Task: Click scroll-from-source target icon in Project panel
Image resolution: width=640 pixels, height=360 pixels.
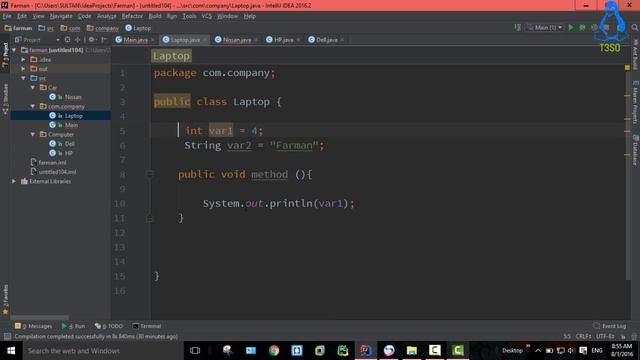Action: [67, 40]
